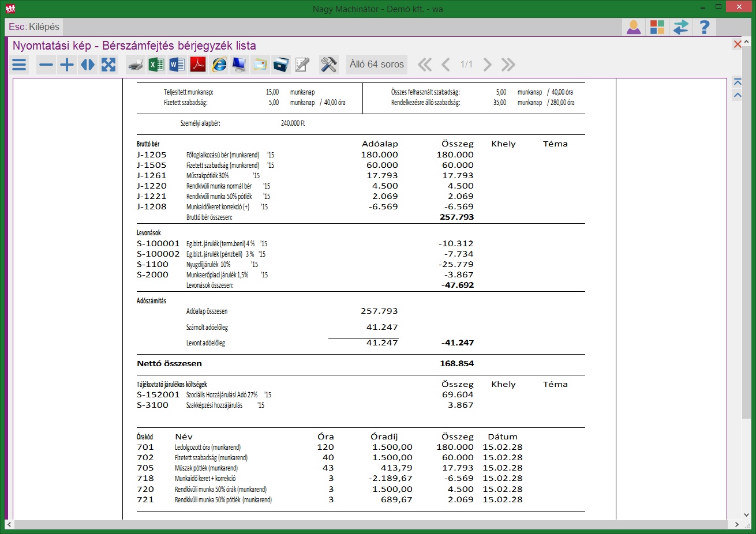
Task: Click the fit-to-window expand arrows icon
Action: (x=108, y=65)
